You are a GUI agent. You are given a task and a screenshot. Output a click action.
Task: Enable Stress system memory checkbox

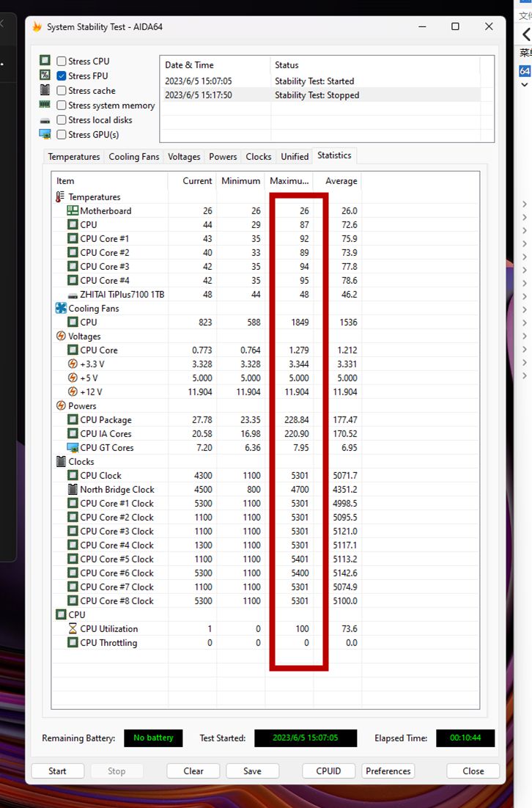tap(62, 106)
